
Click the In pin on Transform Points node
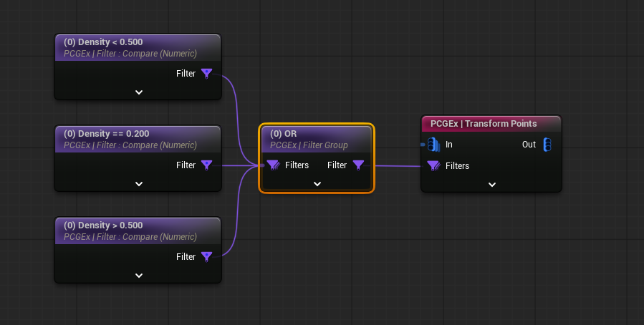[x=433, y=145]
